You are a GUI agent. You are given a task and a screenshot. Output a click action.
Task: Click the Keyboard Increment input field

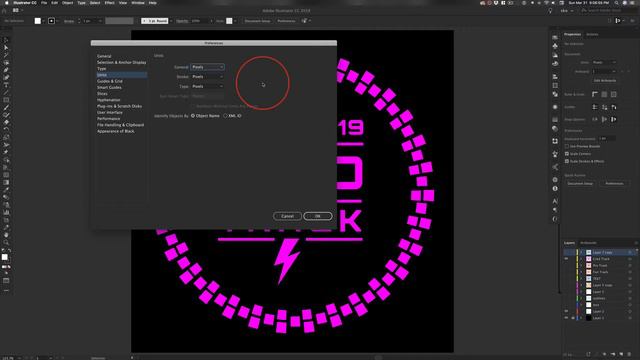point(607,139)
